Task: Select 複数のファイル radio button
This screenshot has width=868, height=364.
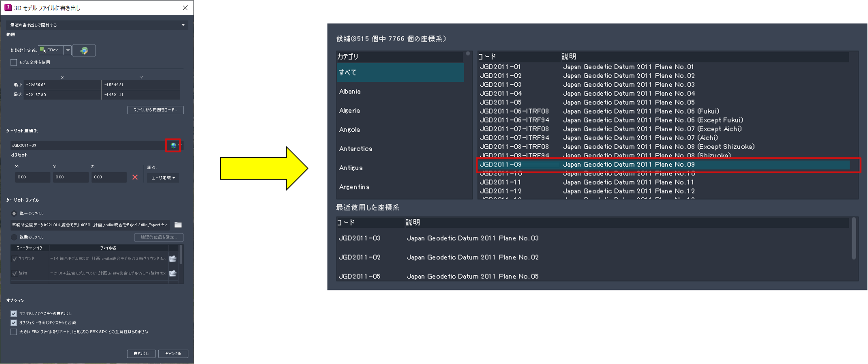Action: point(14,237)
